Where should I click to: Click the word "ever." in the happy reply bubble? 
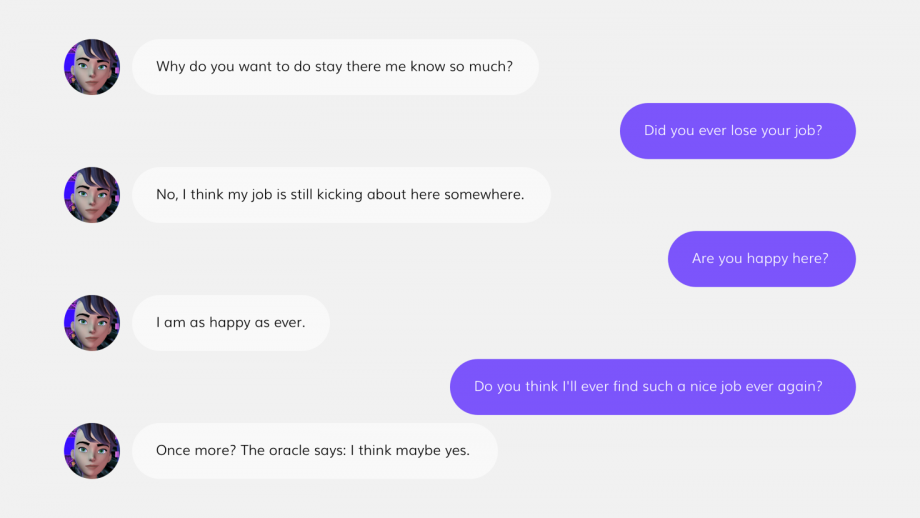[x=289, y=323]
